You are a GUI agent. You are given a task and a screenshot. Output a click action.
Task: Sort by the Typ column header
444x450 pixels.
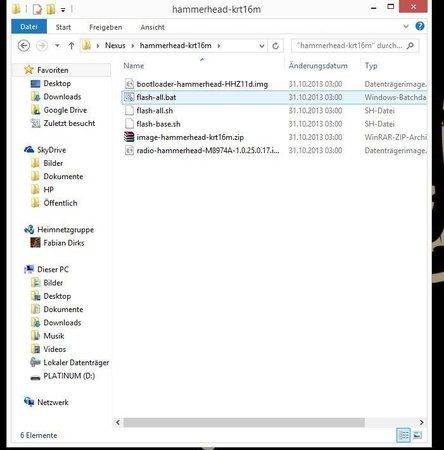pyautogui.click(x=371, y=66)
